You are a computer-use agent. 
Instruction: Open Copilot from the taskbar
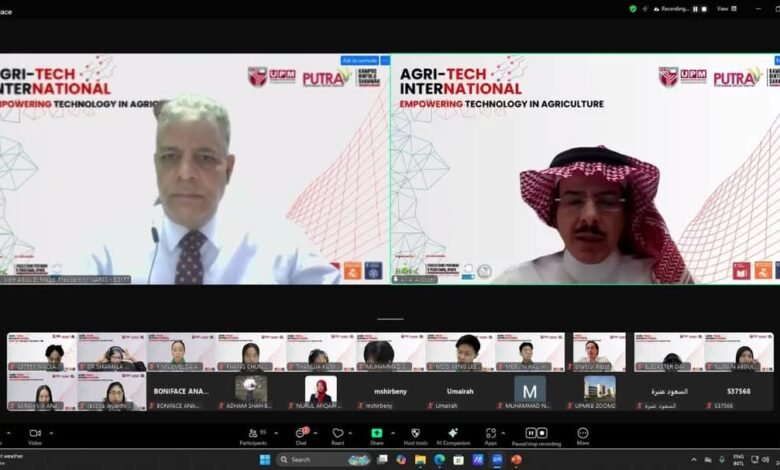click(x=401, y=460)
